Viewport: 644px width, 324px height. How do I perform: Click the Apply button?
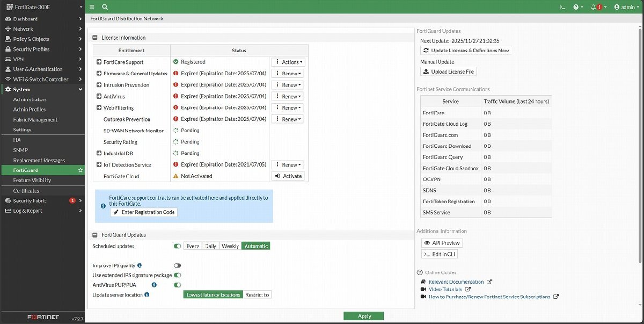click(x=364, y=316)
